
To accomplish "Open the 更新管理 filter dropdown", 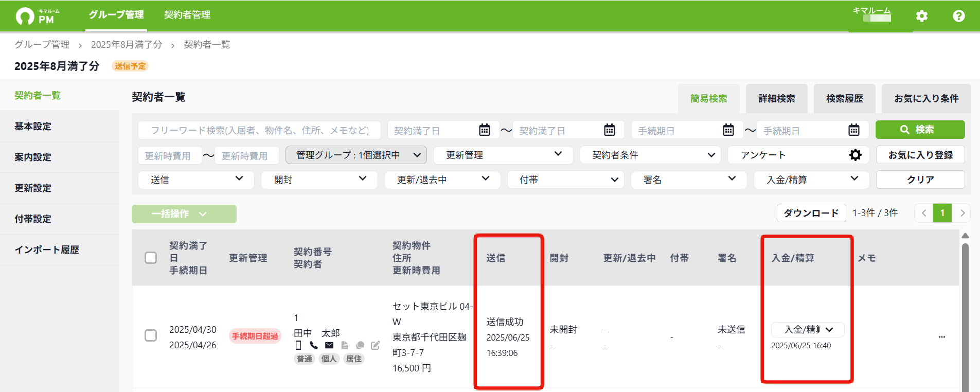I will [x=503, y=155].
